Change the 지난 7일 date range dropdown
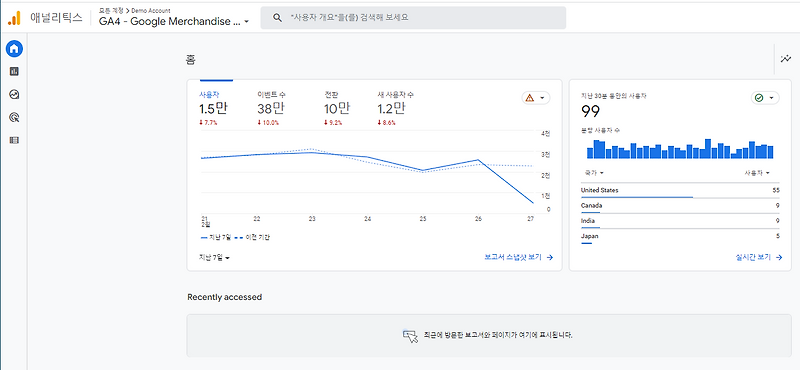 [x=214, y=258]
